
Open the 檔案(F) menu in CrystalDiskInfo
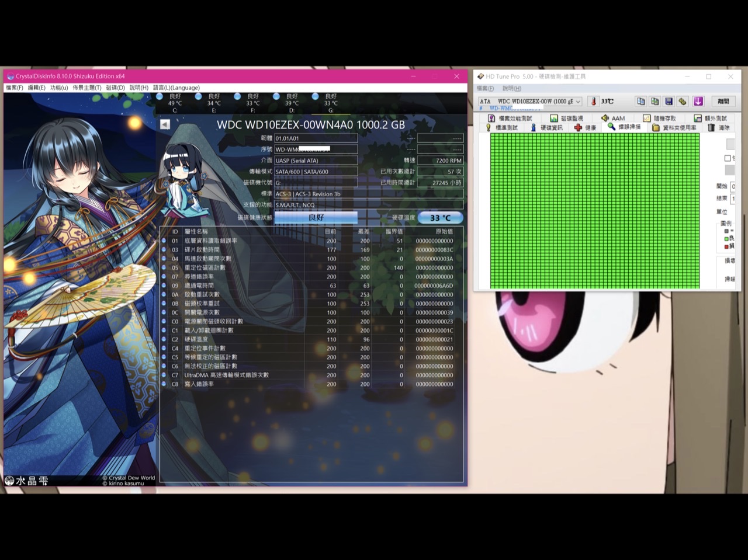15,88
